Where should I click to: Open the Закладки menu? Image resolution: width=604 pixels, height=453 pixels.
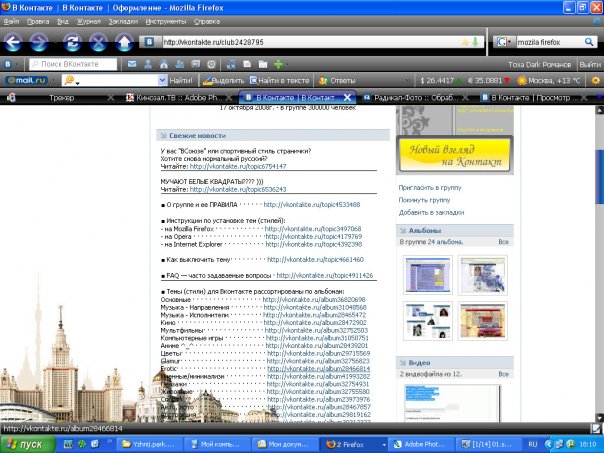click(x=123, y=22)
